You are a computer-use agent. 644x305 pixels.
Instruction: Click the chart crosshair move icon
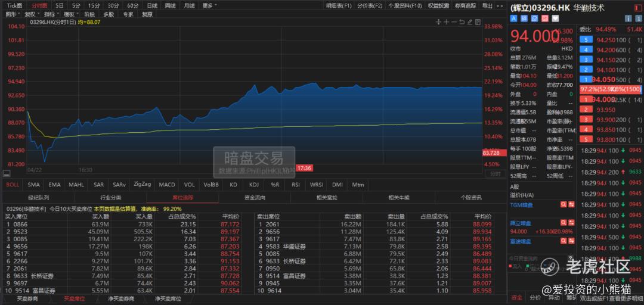(438, 22)
